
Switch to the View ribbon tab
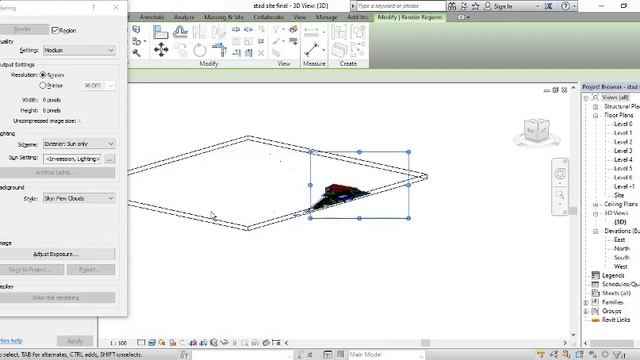point(300,17)
